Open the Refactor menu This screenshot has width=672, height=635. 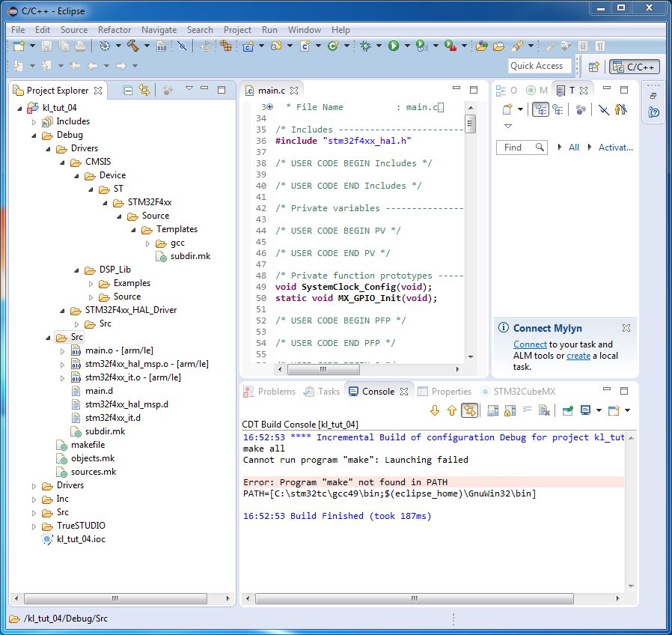tap(114, 30)
